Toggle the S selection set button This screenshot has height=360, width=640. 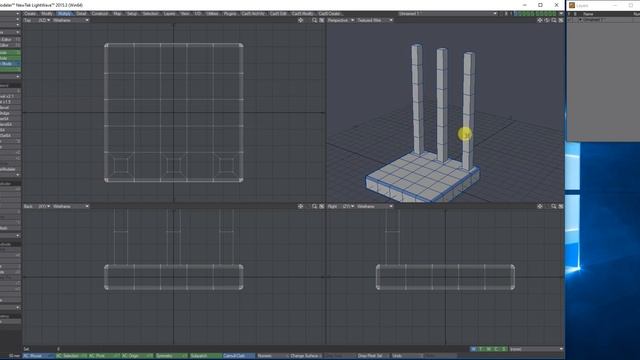tap(504, 349)
